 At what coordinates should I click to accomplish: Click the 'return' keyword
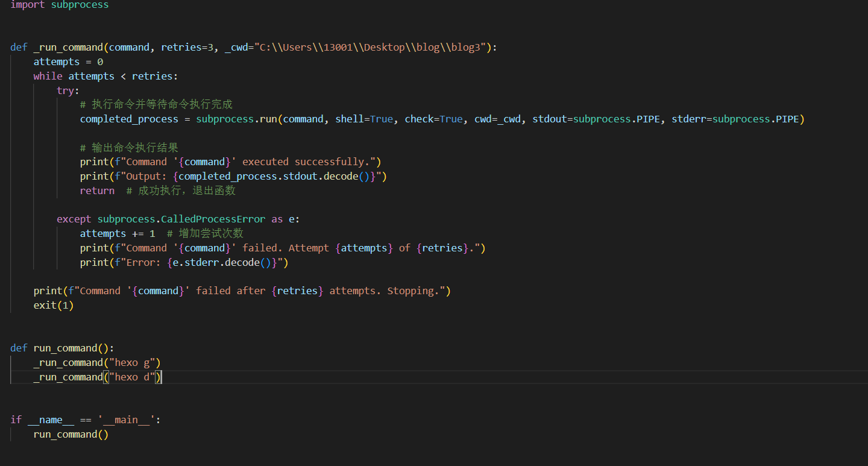pos(97,190)
